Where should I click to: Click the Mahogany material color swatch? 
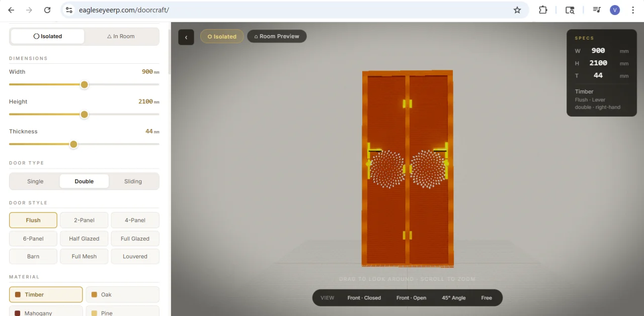[x=18, y=313]
